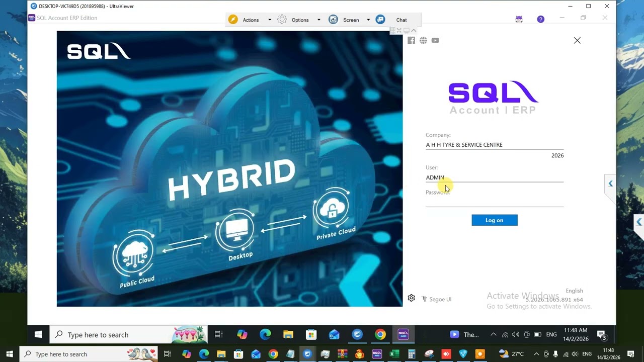Click the small monitor icon under toolbar
This screenshot has width=644, height=362.
(407, 30)
